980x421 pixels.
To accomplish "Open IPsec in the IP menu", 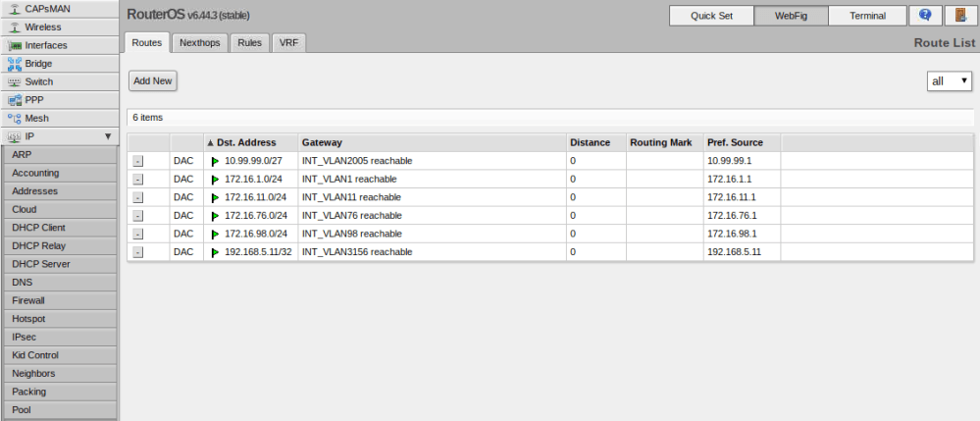I will 59,337.
